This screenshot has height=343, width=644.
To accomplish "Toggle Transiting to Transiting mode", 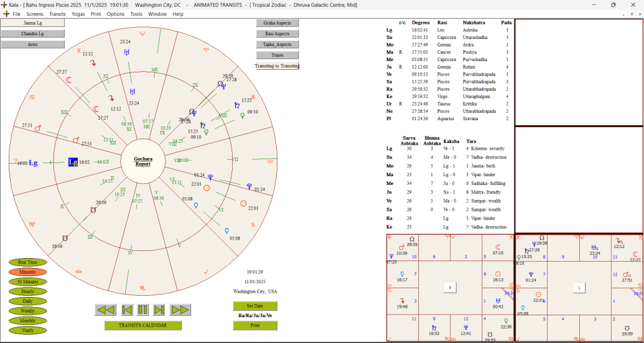I will [277, 66].
